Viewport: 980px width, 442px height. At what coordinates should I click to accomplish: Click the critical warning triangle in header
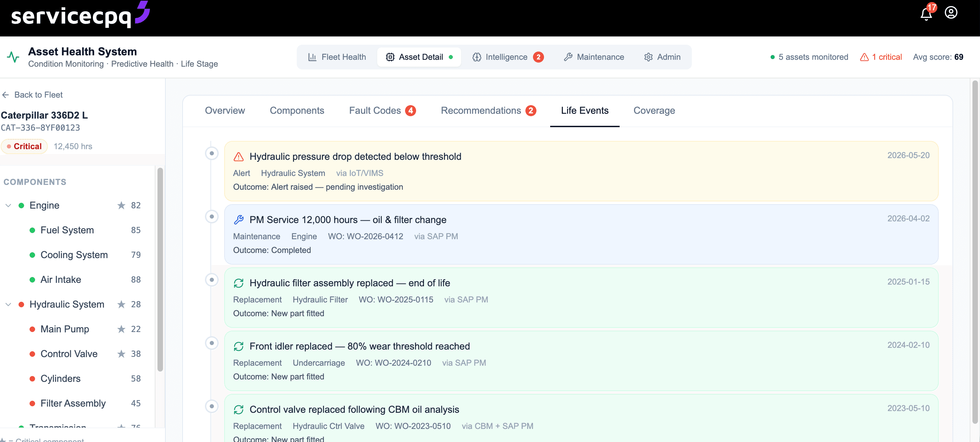coord(864,57)
